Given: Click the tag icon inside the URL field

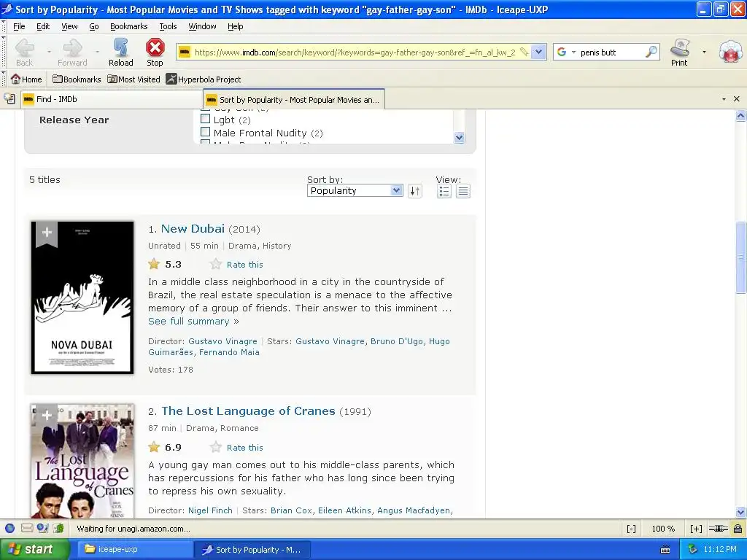Looking at the screenshot, I should [524, 52].
